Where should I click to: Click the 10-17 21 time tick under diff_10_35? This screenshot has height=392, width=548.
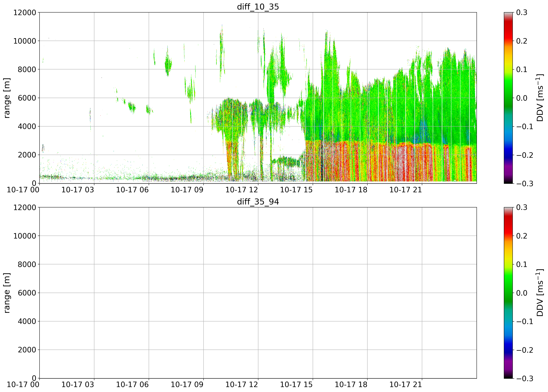point(405,190)
